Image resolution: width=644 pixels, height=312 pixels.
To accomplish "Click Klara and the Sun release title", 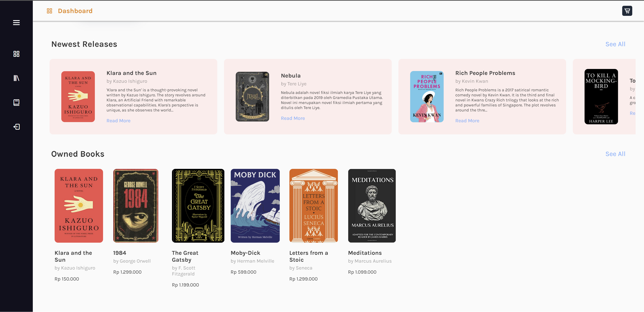I will 132,73.
